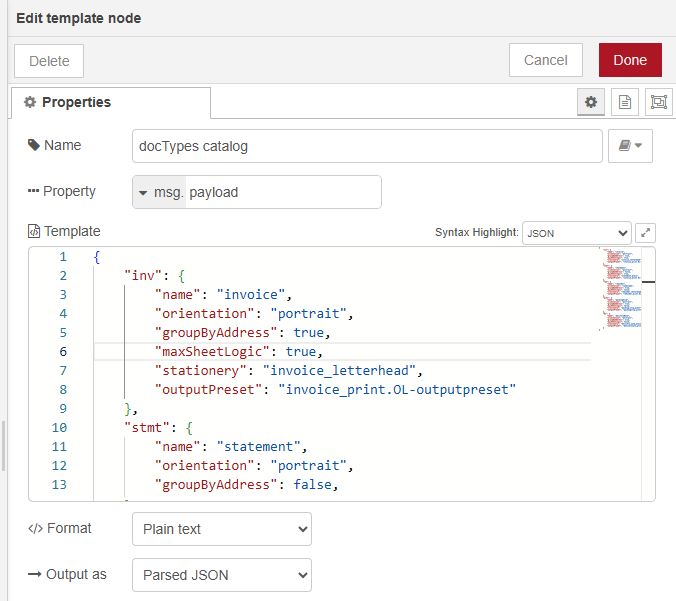Click the book icon beside Name field

click(x=630, y=145)
